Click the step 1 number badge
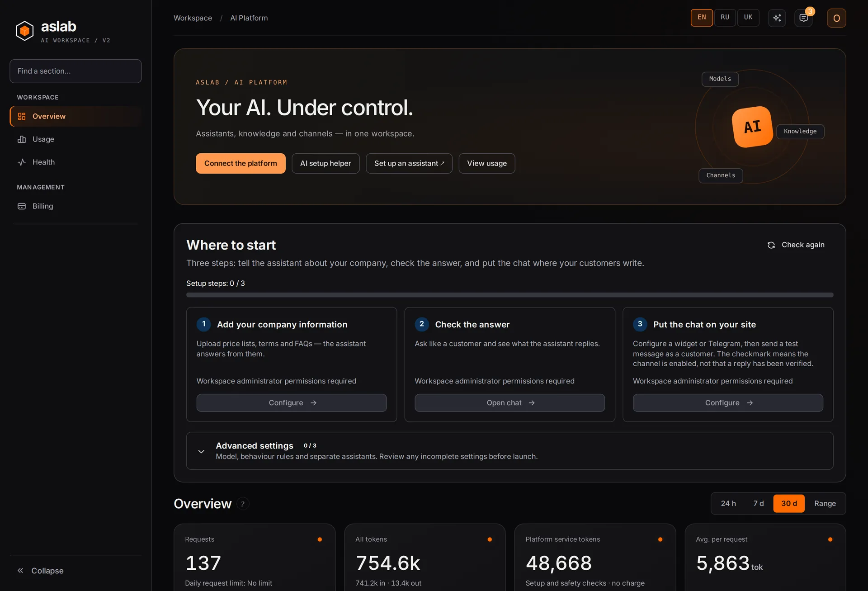Image resolution: width=868 pixels, height=591 pixels. [x=203, y=324]
